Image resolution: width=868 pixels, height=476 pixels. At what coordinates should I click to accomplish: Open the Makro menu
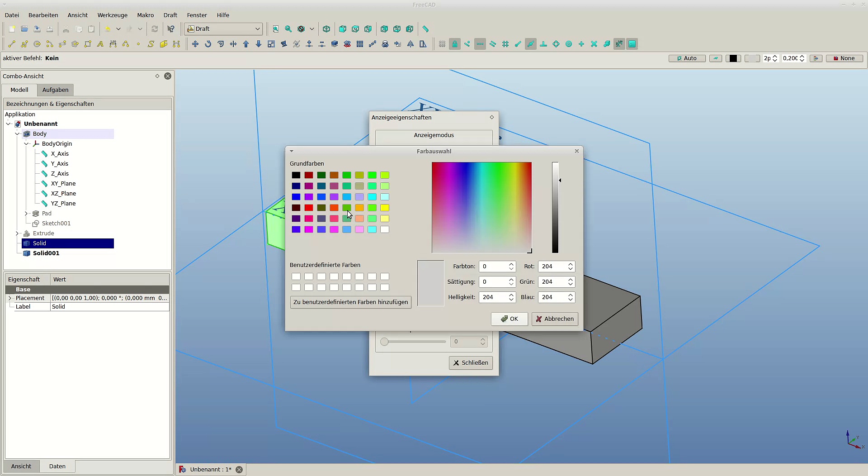(145, 15)
